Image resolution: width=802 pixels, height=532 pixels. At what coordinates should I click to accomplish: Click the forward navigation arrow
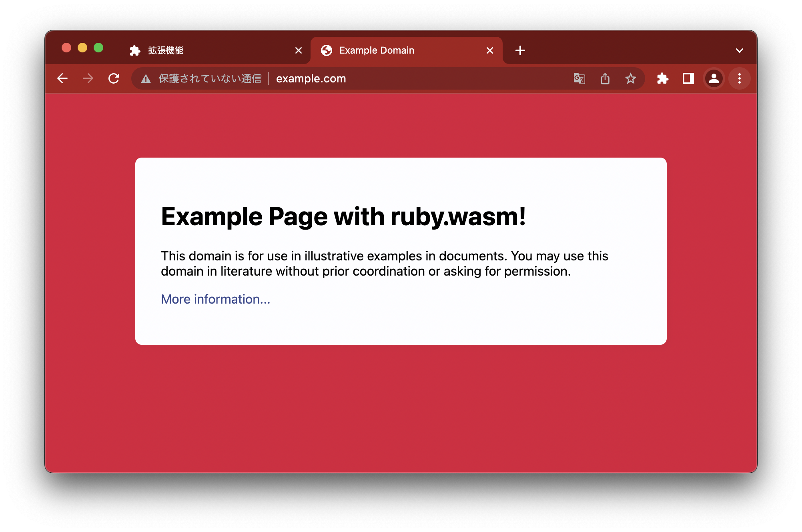click(x=88, y=78)
